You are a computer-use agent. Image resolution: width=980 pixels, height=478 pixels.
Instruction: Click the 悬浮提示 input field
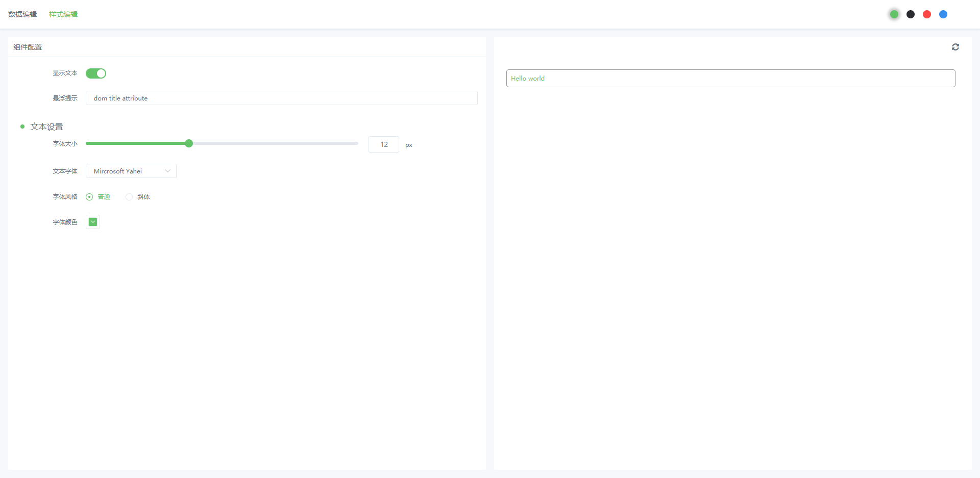[282, 98]
